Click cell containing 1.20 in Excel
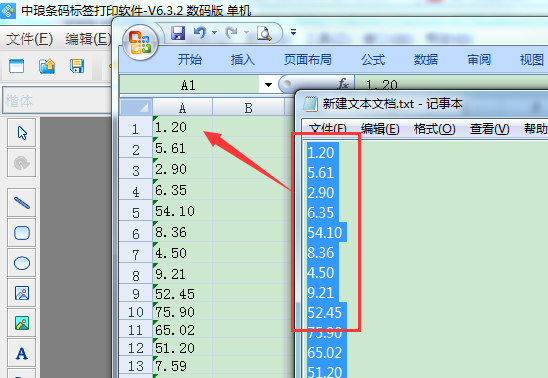Screen dimensions: 548x378 click(x=182, y=127)
